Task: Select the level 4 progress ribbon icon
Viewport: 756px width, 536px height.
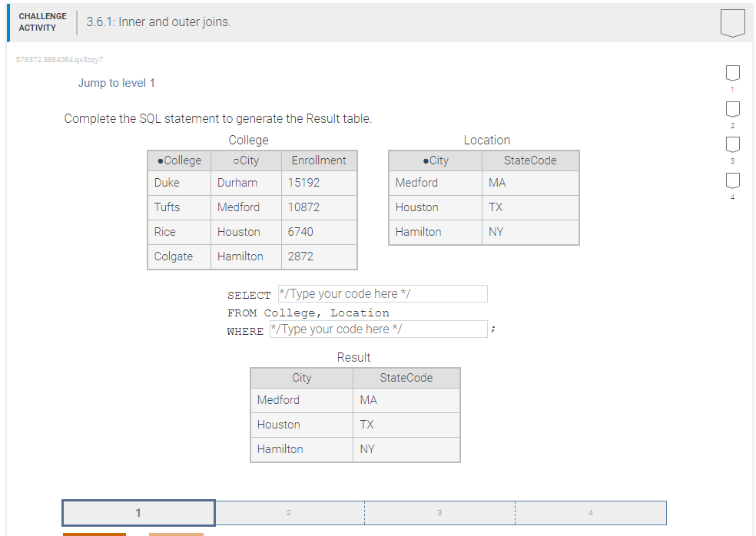Action: [x=732, y=181]
